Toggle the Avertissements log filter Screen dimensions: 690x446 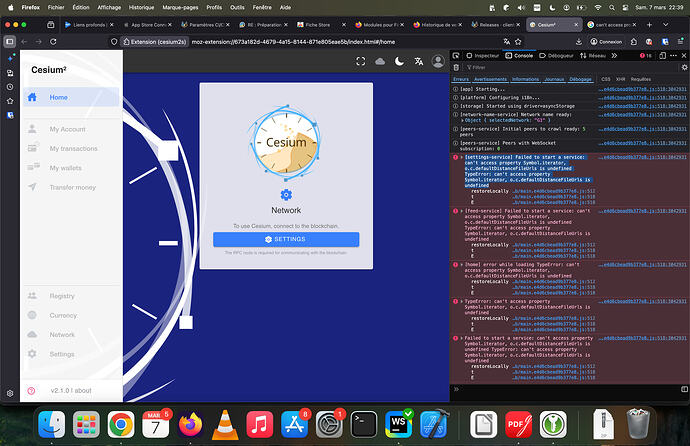coord(490,78)
